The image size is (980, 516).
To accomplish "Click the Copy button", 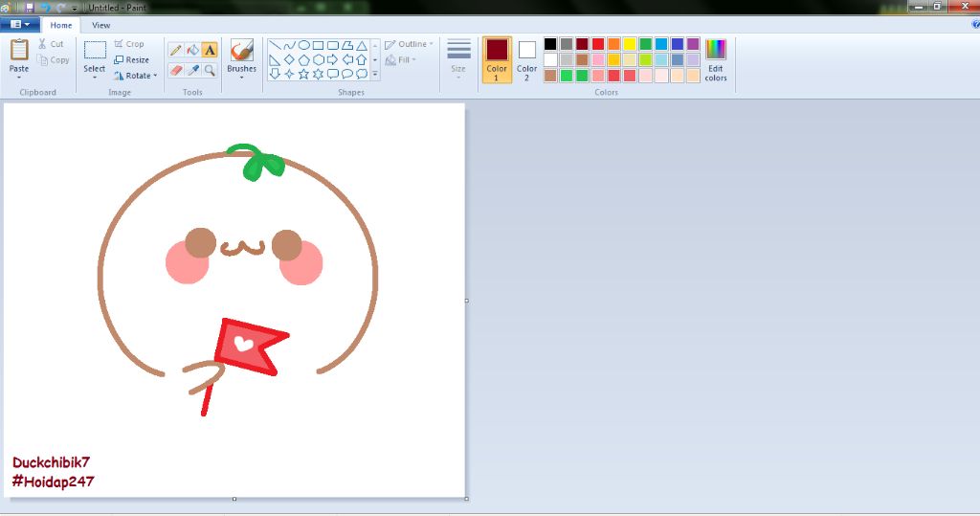I will pos(53,60).
